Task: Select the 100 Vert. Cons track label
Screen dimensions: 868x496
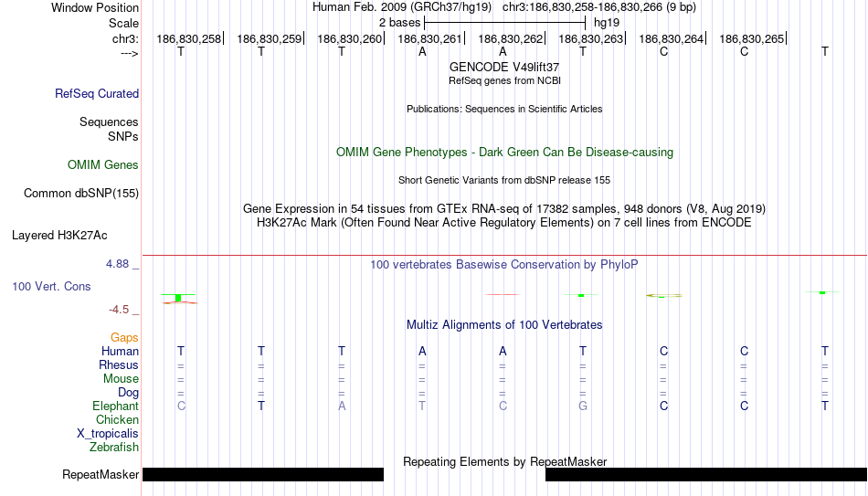Action: pyautogui.click(x=51, y=287)
